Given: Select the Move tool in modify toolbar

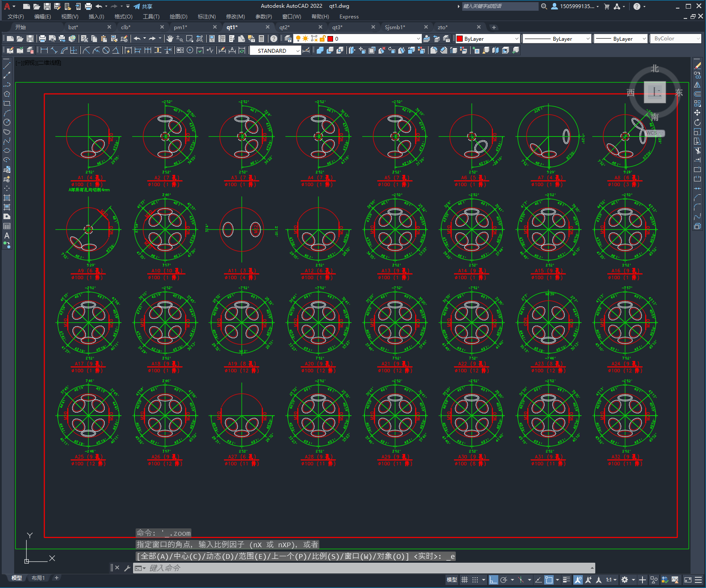Looking at the screenshot, I should 697,113.
